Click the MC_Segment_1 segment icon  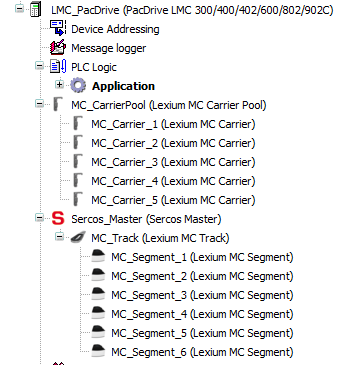coord(98,257)
